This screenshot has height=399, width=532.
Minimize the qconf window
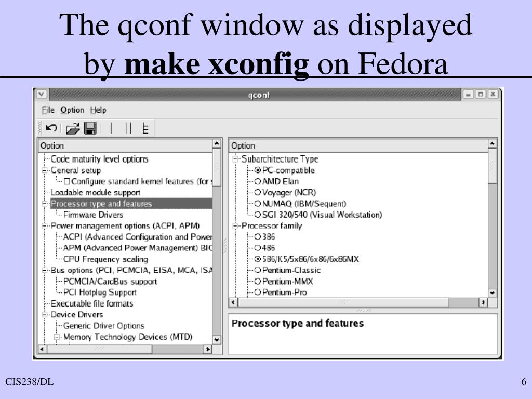468,95
